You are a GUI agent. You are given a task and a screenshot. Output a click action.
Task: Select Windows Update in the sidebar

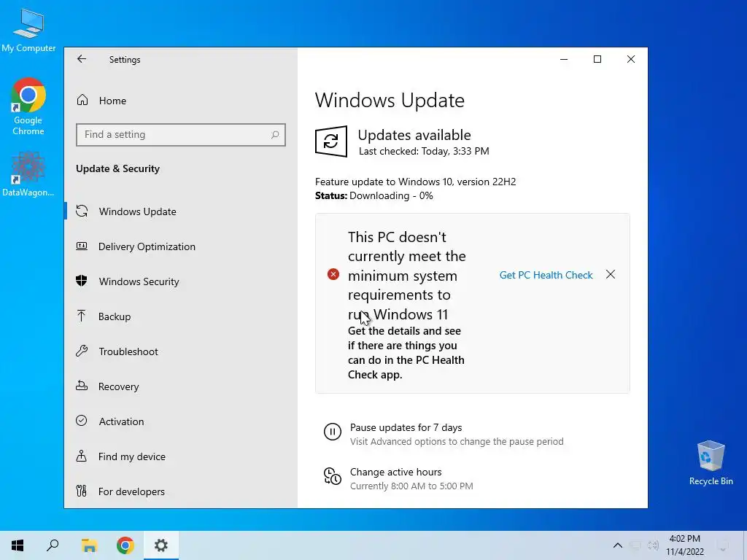point(137,211)
